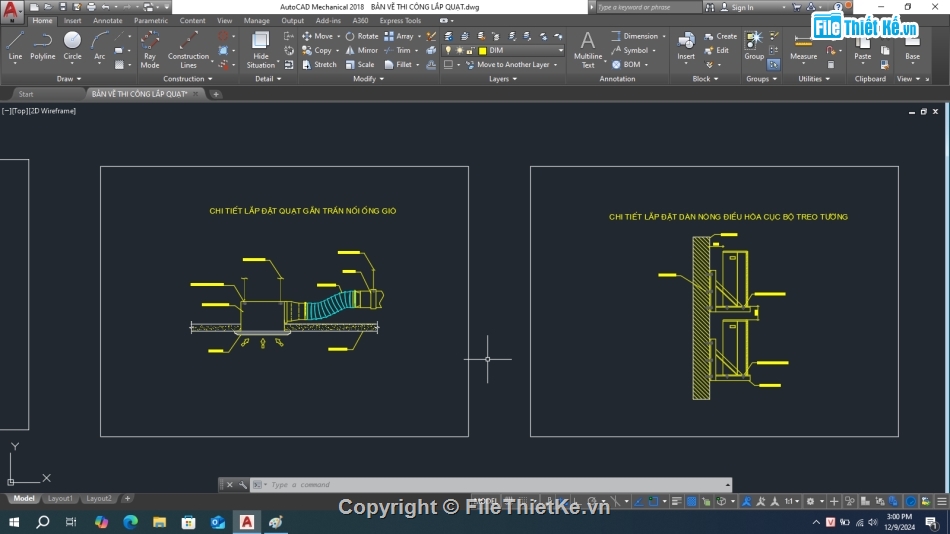
Task: Select the Move tool
Action: [x=318, y=36]
